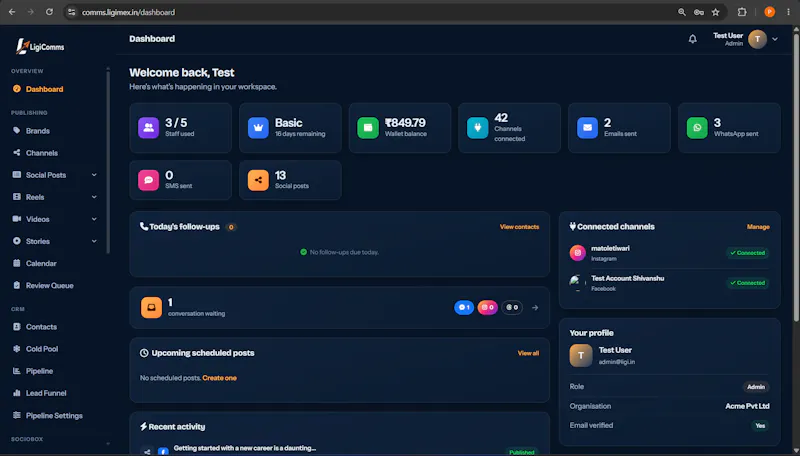Click the Acme Pvt Ltd organisation text
Image resolution: width=800 pixels, height=456 pixels.
747,406
